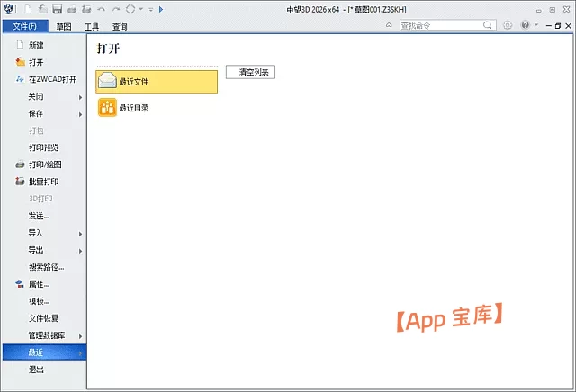Image resolution: width=576 pixels, height=392 pixels.
Task: Open the settings gear icon near search
Action: (508, 25)
